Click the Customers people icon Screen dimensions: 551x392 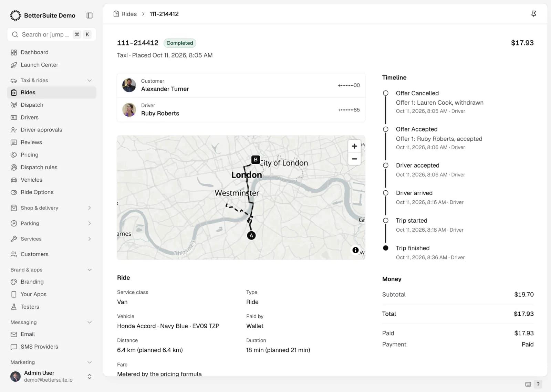14,254
